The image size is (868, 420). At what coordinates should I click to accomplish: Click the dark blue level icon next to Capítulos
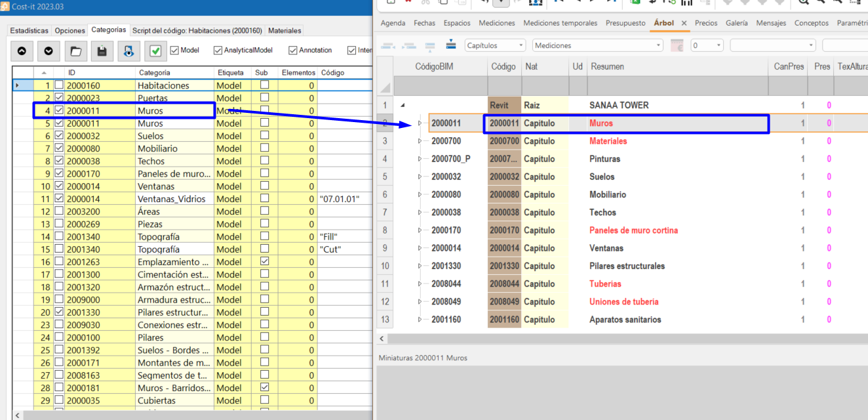coord(451,45)
